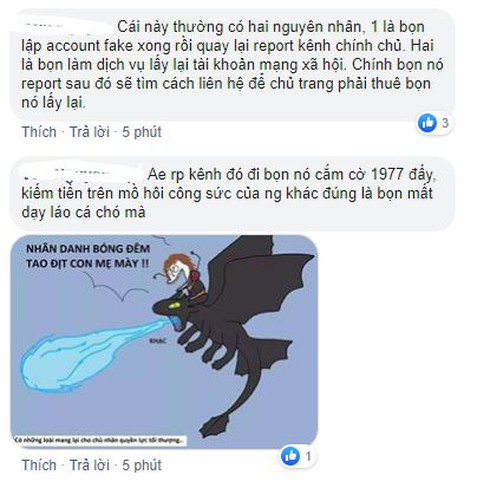
Task: Click Trả lời under the meme comment
Action: pyautogui.click(x=89, y=465)
